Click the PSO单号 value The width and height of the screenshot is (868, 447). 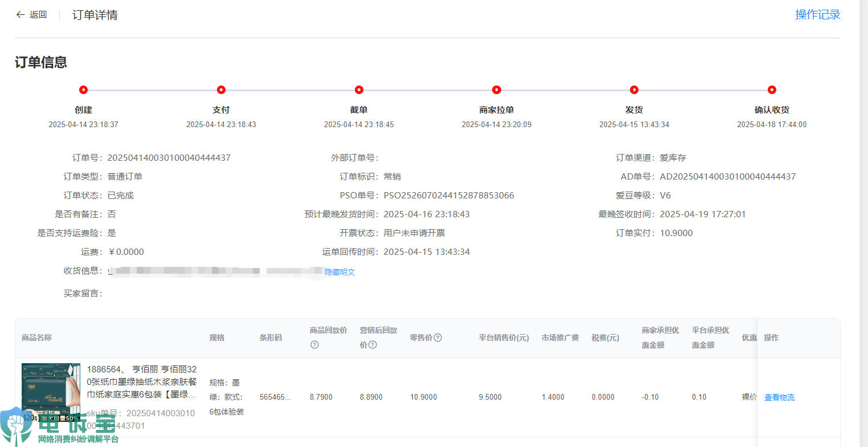(449, 196)
